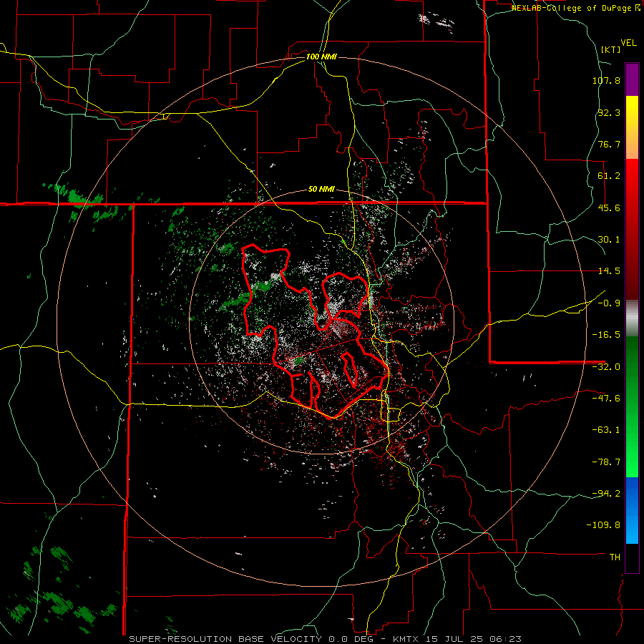
Task: Click the [KT] units label
Action: tap(611, 49)
